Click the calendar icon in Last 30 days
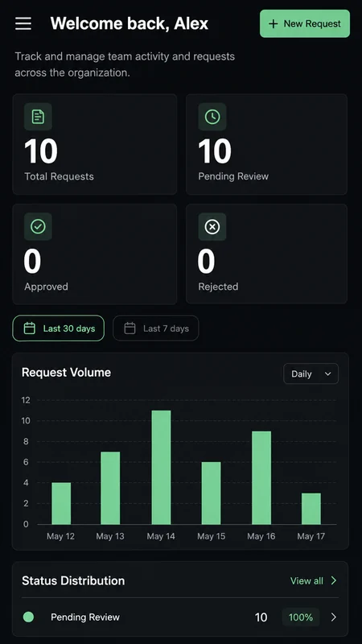Image resolution: width=362 pixels, height=644 pixels. (29, 328)
